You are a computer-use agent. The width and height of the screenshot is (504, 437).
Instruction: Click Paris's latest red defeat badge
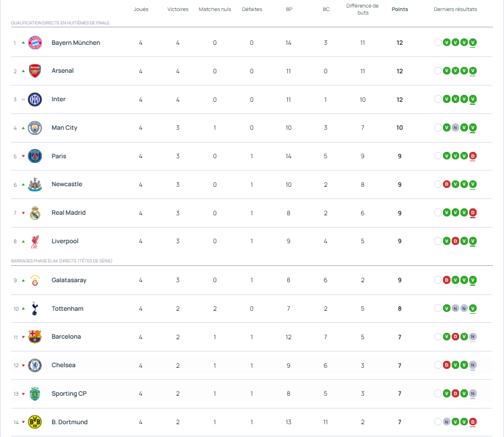[x=473, y=156]
